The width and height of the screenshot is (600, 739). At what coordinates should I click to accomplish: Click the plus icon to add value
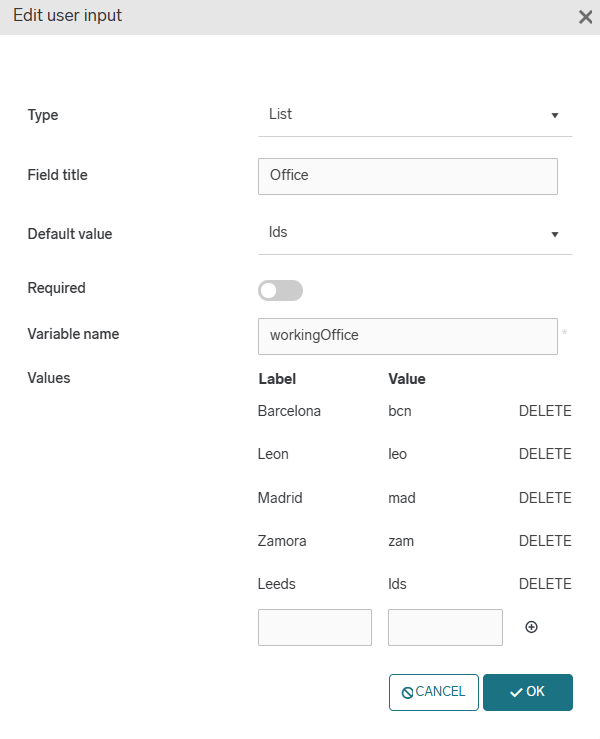coord(531,627)
